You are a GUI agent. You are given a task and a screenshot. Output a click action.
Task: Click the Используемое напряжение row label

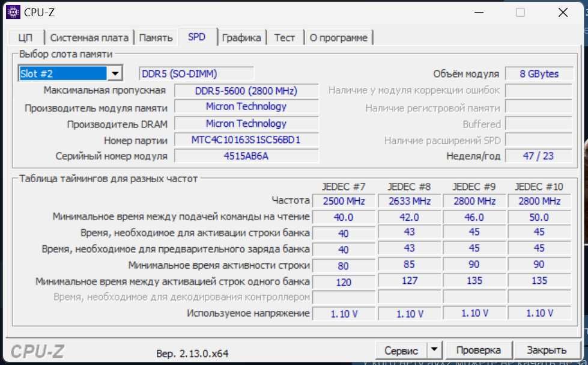coord(248,313)
